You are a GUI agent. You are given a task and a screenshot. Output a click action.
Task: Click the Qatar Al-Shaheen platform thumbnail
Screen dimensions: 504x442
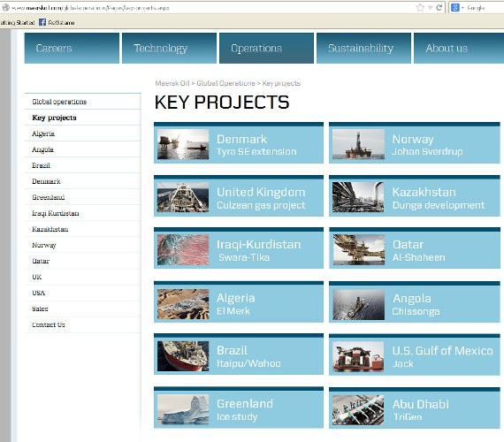(358, 250)
